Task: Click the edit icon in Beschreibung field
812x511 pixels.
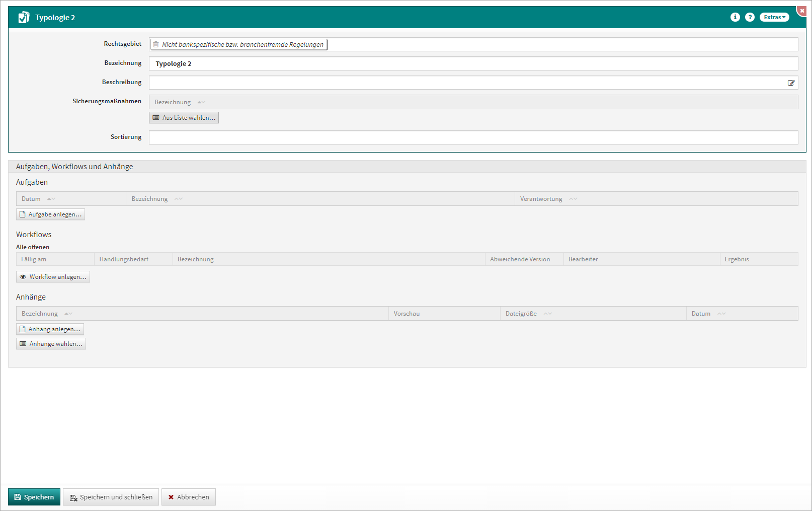Action: click(791, 83)
